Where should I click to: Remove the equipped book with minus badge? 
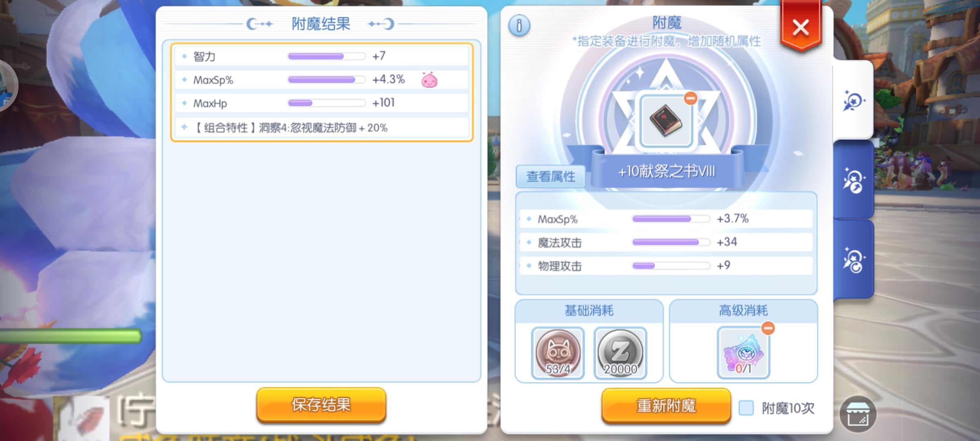(690, 98)
